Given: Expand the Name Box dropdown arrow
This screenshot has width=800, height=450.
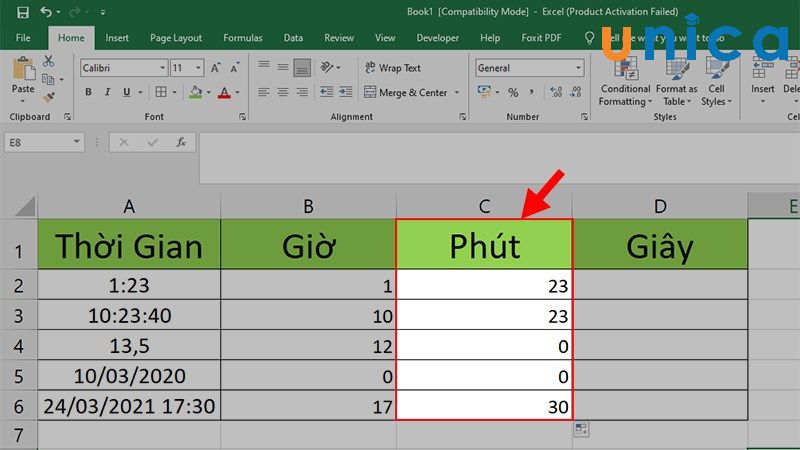Looking at the screenshot, I should pos(76,142).
